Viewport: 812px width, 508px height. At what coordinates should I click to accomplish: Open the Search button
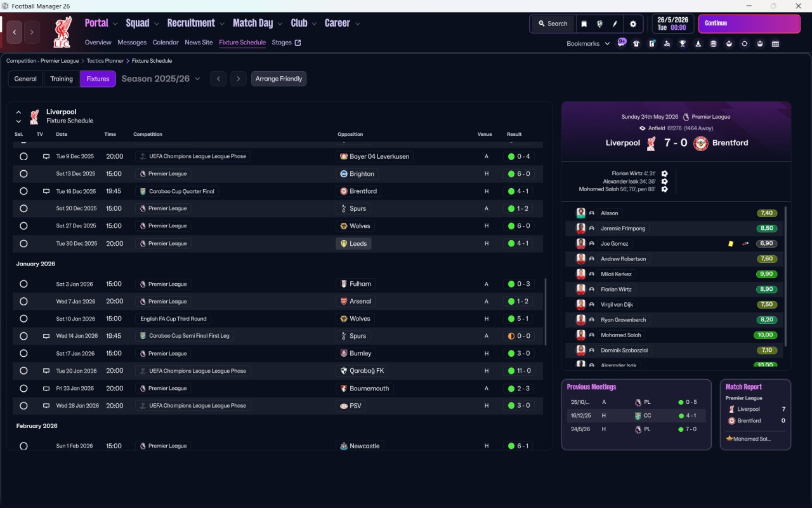pos(553,23)
